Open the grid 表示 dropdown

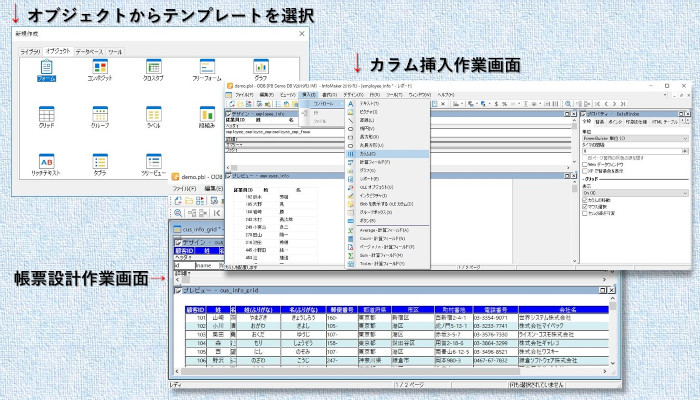[632, 192]
